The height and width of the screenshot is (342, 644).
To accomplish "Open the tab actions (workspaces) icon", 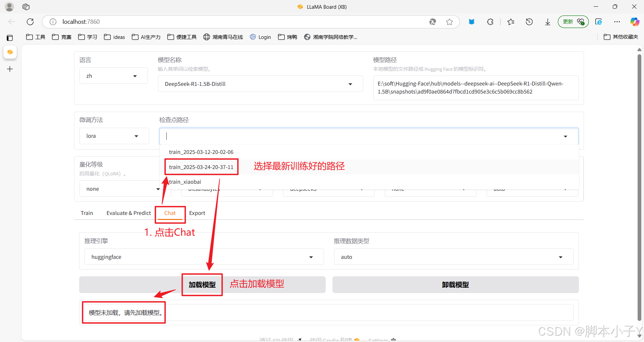I will (x=26, y=7).
